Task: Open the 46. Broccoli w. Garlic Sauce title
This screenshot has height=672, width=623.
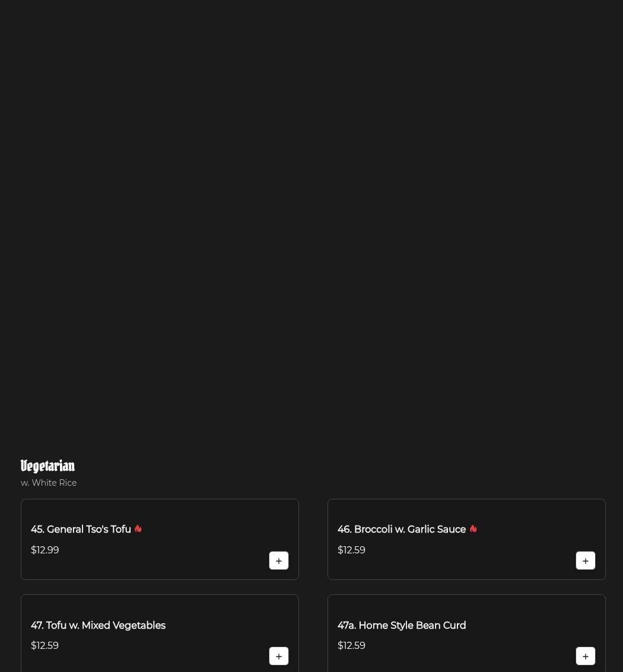Action: (x=401, y=529)
